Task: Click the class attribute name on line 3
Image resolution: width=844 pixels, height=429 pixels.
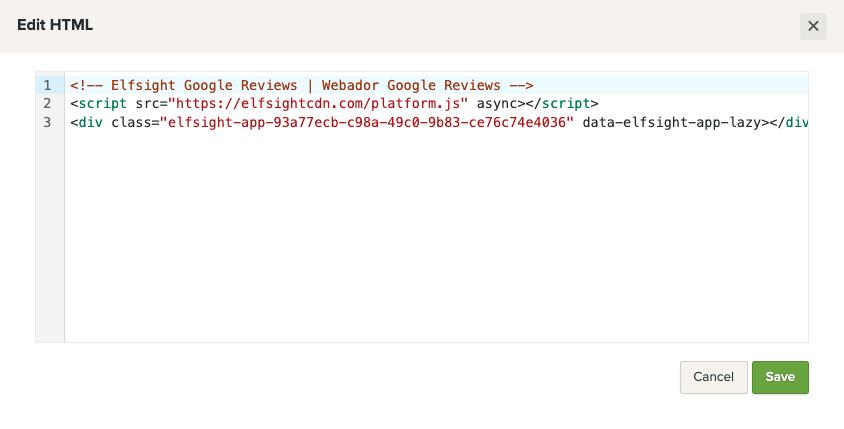Action: coord(131,122)
